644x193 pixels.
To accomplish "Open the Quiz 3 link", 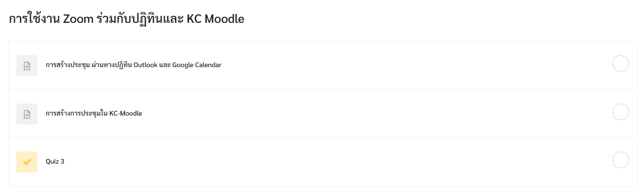I will [55, 162].
